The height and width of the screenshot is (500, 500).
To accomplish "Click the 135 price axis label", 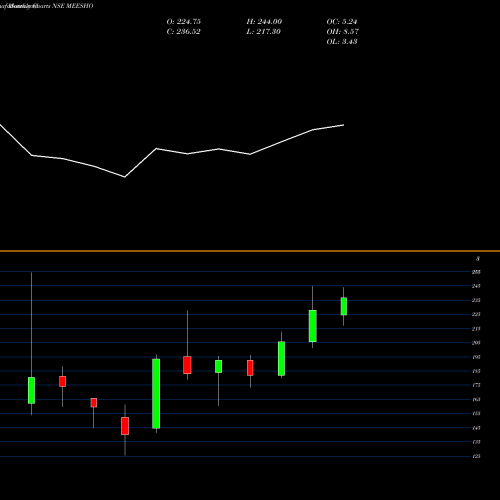I will [x=476, y=442].
